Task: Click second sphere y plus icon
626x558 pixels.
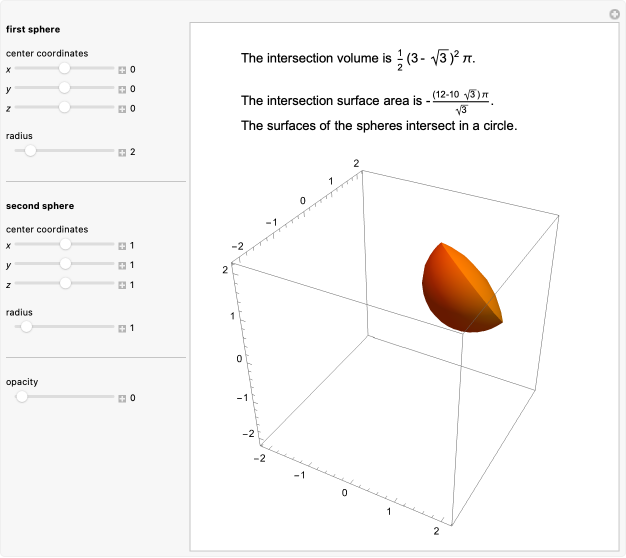Action: tap(122, 265)
